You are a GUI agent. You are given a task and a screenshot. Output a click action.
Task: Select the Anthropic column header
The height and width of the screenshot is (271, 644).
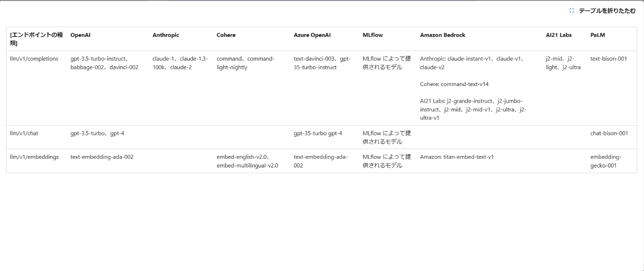tap(166, 35)
